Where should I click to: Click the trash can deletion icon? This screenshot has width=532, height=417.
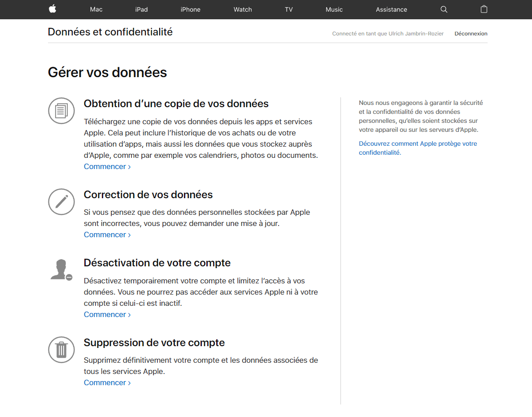pyautogui.click(x=61, y=350)
